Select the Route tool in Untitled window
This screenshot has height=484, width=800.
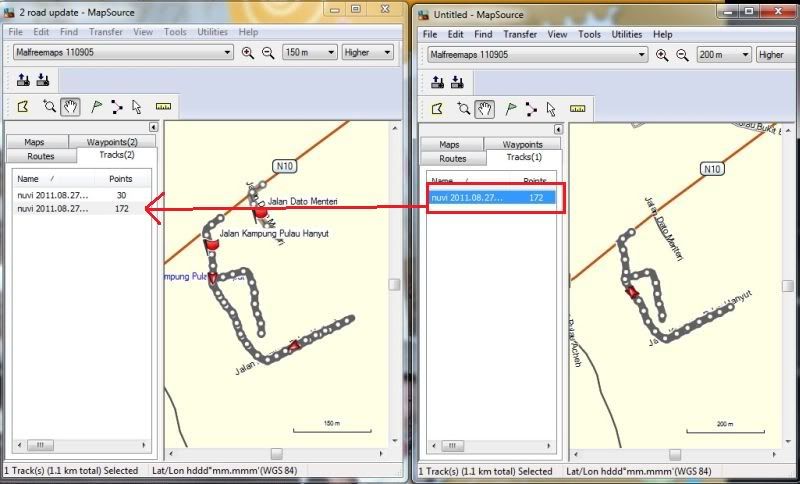531,109
